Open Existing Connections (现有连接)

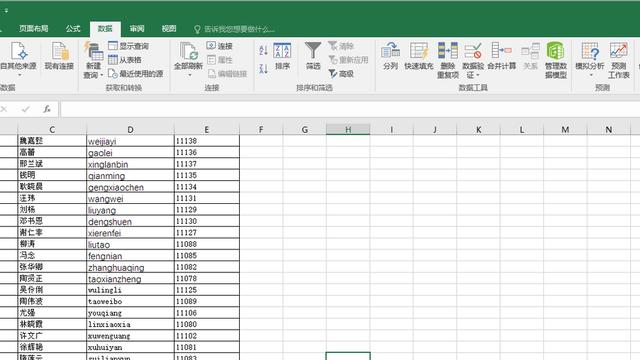click(59, 56)
